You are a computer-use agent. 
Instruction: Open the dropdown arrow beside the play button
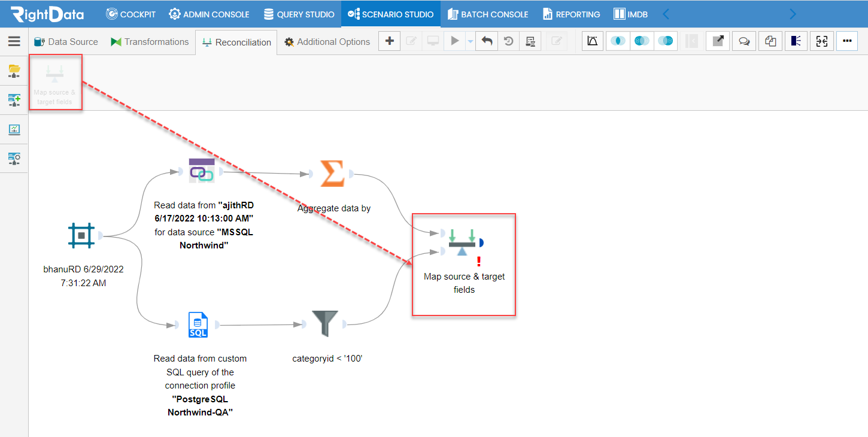point(470,41)
